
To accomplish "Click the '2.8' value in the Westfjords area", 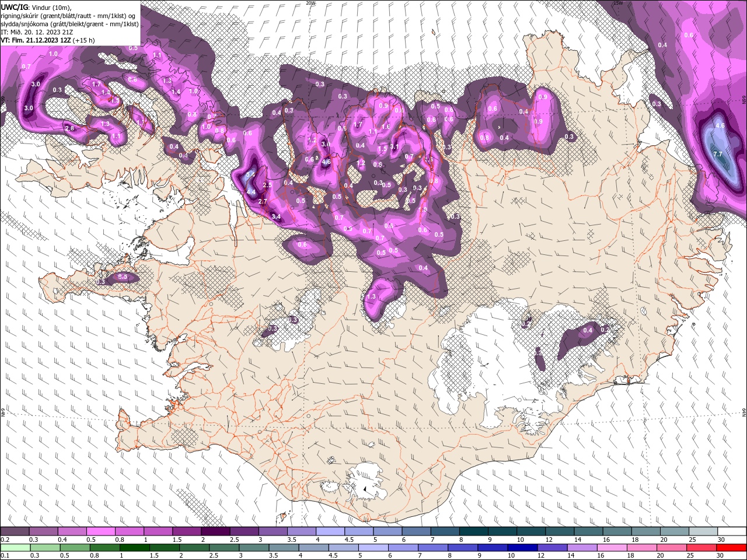I will (x=69, y=128).
